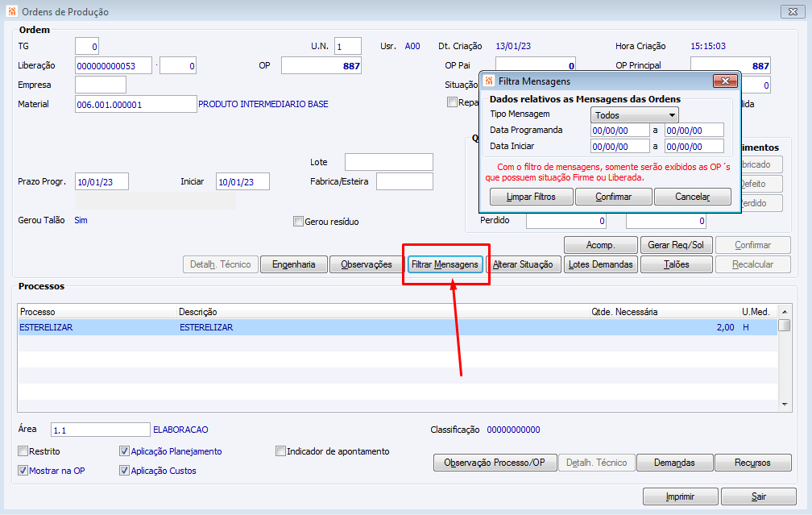Close the Filtra Mensagens dialog
Screen dimensions: 812x515
725,81
